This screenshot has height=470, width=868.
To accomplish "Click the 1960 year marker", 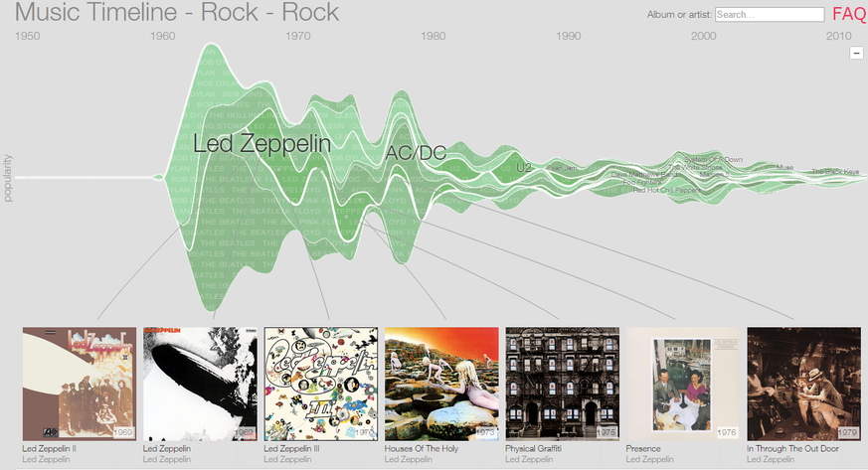I will [x=163, y=36].
